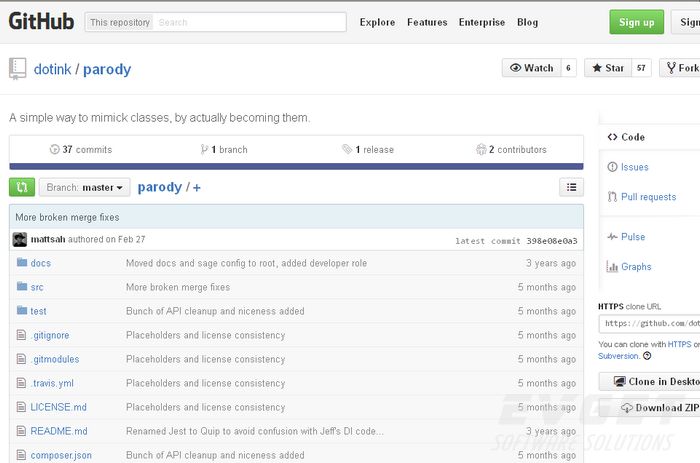Open the docs folder link
Image resolution: width=700 pixels, height=463 pixels.
tap(41, 263)
